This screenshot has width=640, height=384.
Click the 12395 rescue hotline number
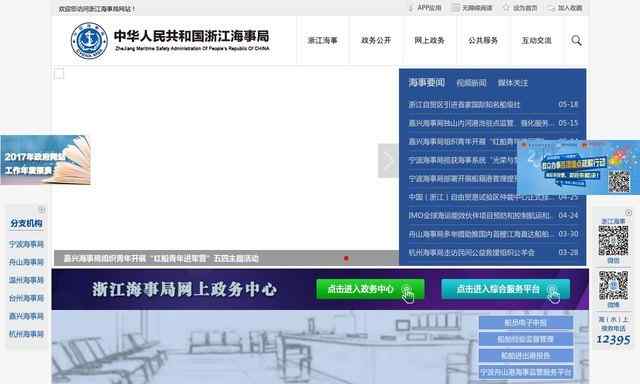[x=613, y=340]
